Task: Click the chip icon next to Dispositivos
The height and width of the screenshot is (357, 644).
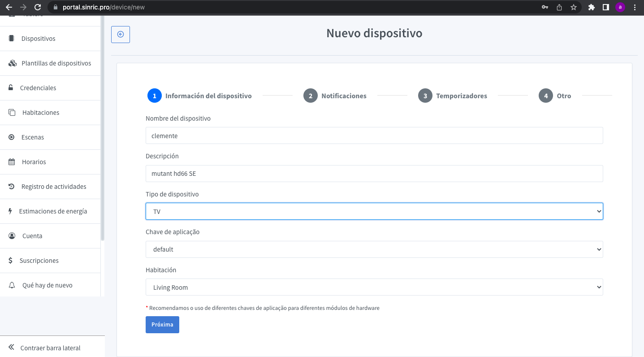Action: click(x=12, y=39)
